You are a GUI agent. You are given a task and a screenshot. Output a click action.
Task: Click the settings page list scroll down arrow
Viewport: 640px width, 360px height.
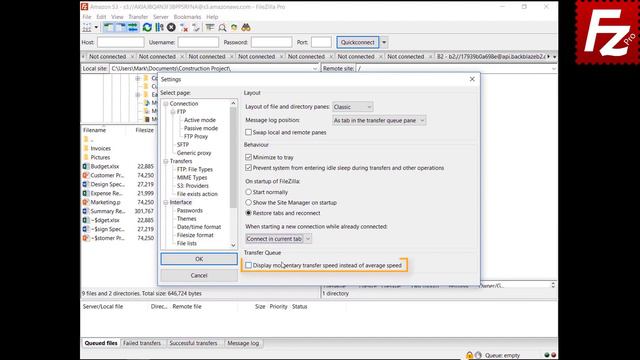coord(233,245)
